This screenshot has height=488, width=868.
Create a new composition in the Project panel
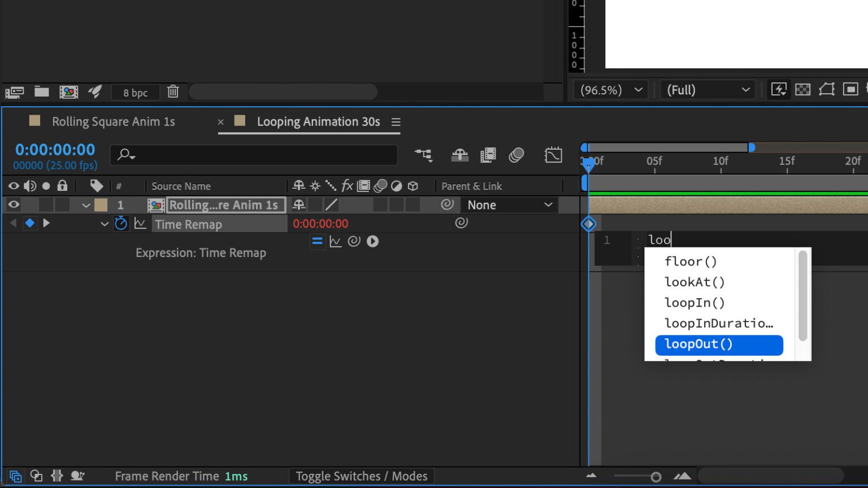tap(69, 91)
